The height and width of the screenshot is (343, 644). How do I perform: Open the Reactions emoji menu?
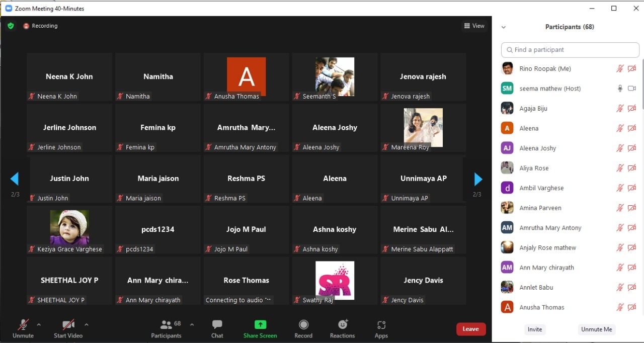pos(343,325)
